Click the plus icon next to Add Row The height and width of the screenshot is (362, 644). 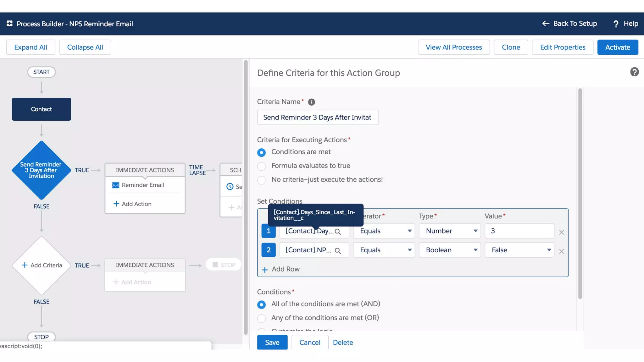click(265, 270)
